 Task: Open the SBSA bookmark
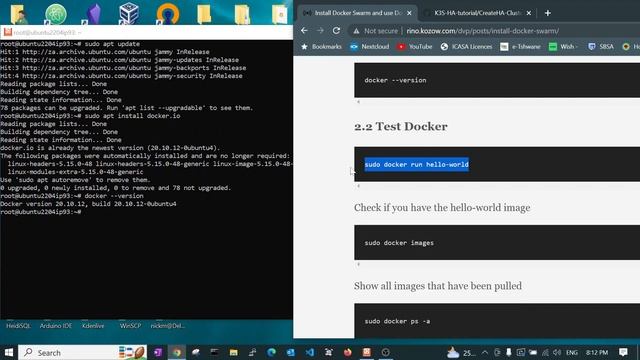tap(601, 47)
